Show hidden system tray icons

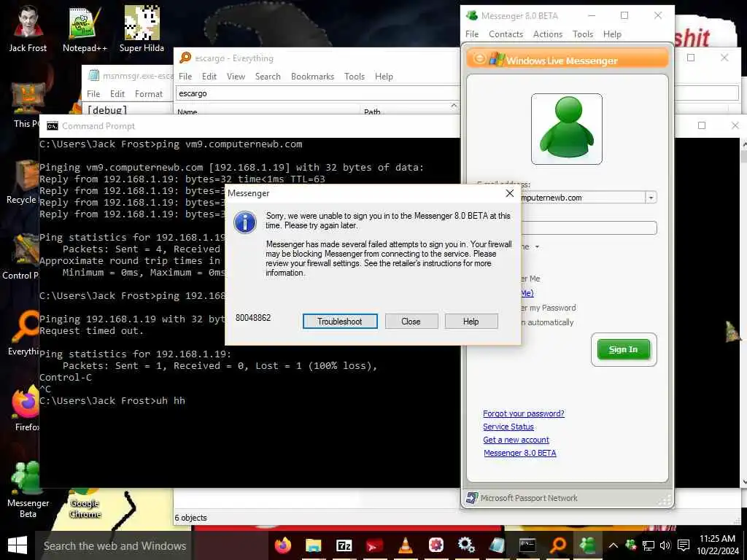point(613,545)
